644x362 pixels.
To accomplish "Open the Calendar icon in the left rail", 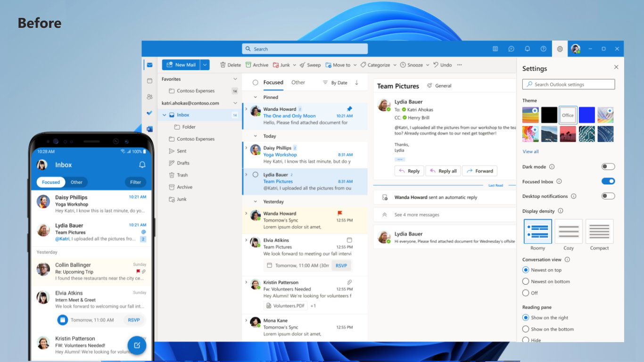I will coord(149,81).
